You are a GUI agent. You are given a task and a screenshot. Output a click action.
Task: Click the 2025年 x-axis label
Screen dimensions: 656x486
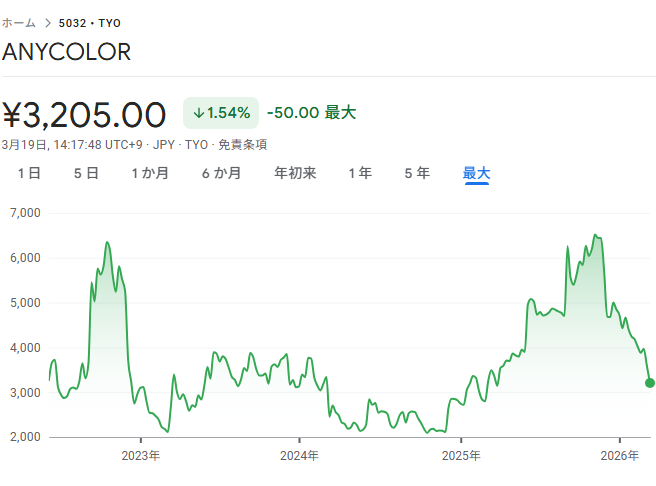point(461,455)
